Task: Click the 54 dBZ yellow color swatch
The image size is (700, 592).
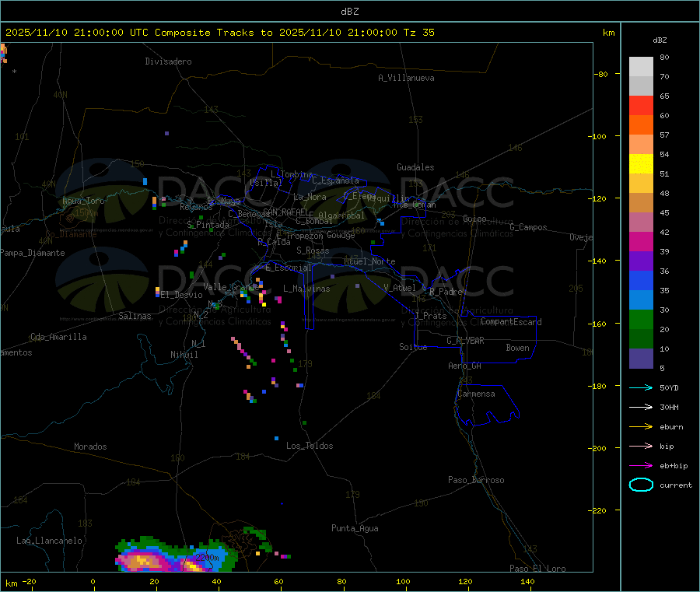Action: point(641,164)
